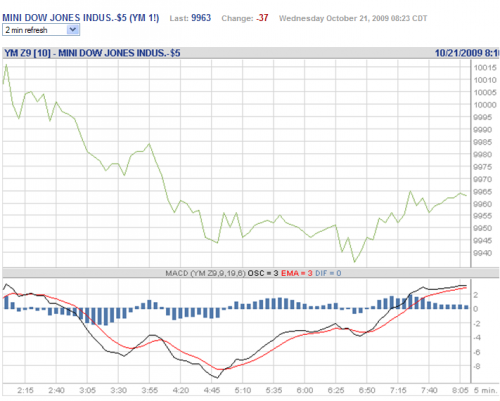Click the 3:30 time axis label

click(119, 390)
